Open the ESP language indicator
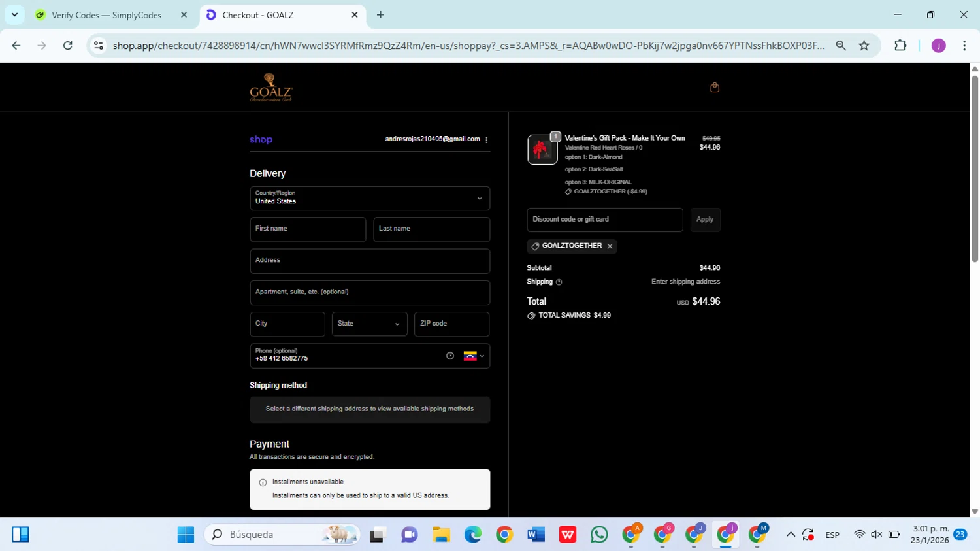Image resolution: width=980 pixels, height=551 pixels. click(x=832, y=535)
